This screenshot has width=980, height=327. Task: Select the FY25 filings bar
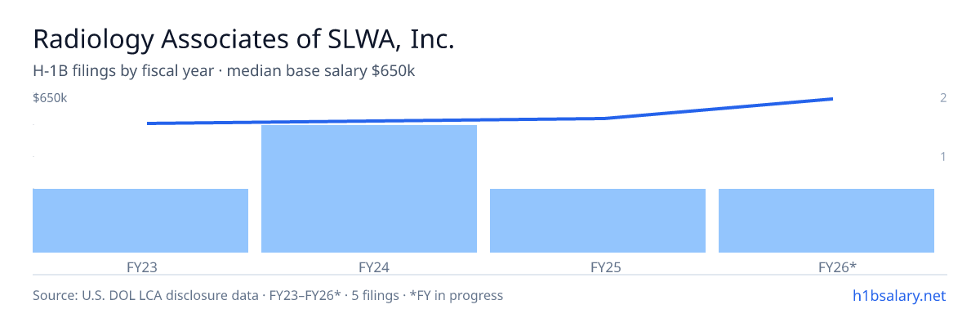pyautogui.click(x=598, y=221)
